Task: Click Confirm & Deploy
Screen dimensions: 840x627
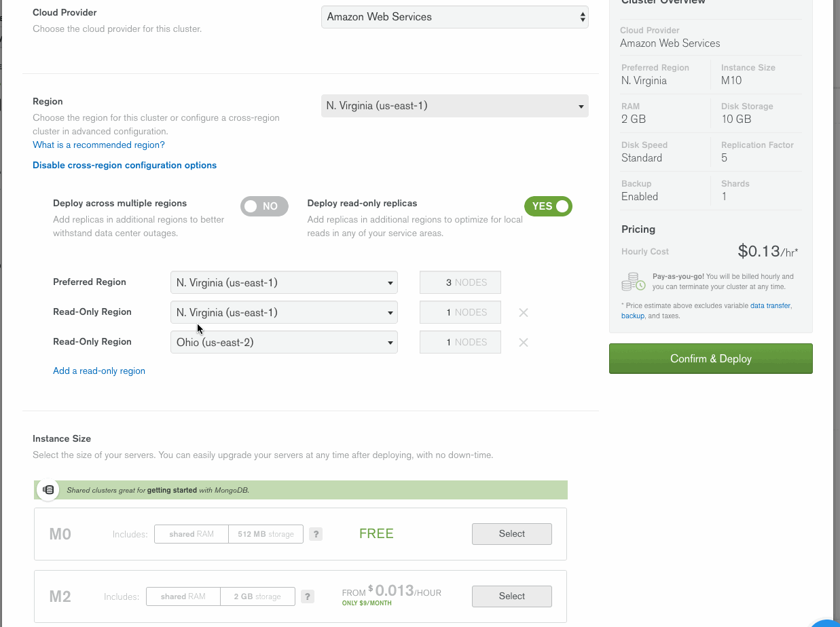Action: tap(710, 358)
